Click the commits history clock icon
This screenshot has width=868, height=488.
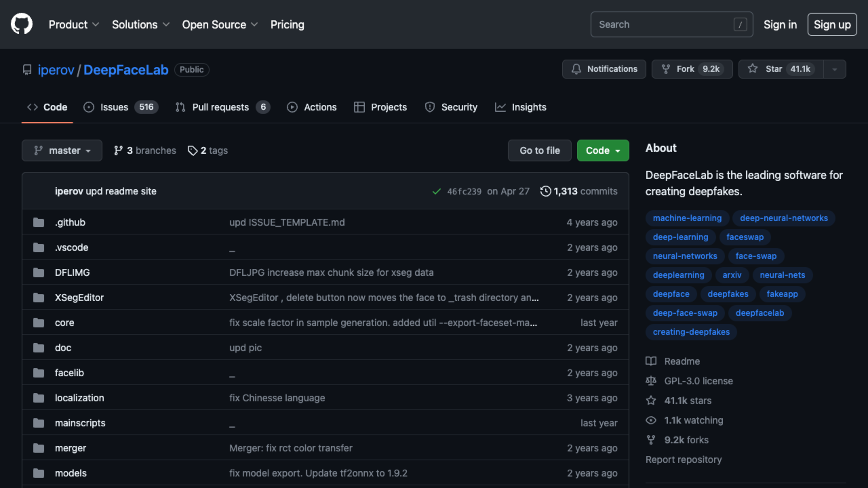pos(545,191)
